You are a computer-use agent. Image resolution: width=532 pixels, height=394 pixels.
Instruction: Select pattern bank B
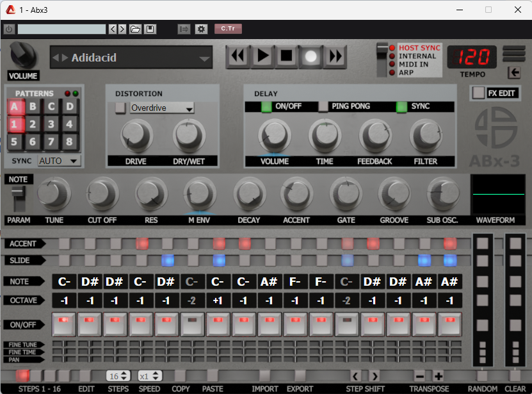pos(33,106)
